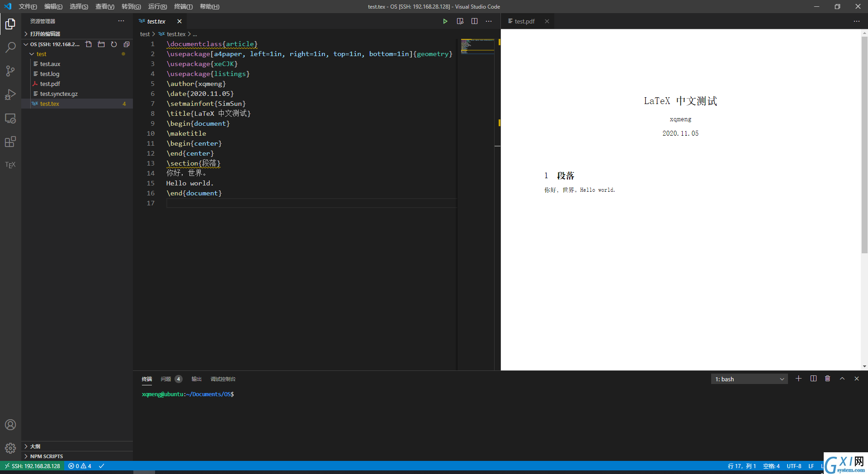
Task: Click the PDF preview vertical scrollbar
Action: tap(864, 145)
